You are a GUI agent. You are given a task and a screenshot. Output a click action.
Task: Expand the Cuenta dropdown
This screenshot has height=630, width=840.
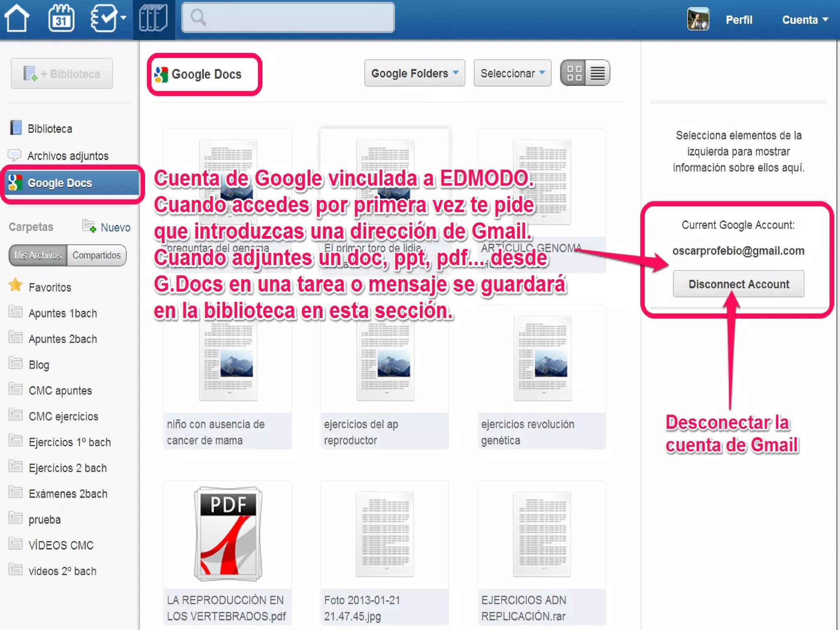(805, 20)
